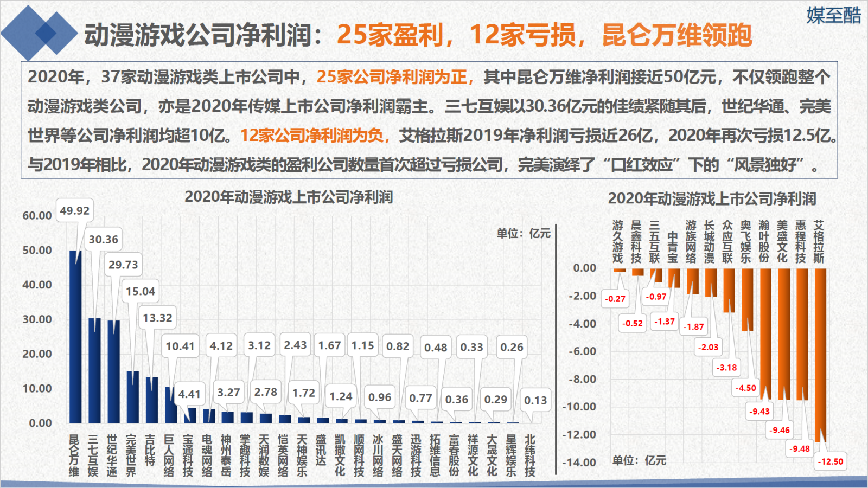The height and width of the screenshot is (488, 868).
Task: Click the orange phrase 12家公司净利润为负
Action: (x=312, y=135)
